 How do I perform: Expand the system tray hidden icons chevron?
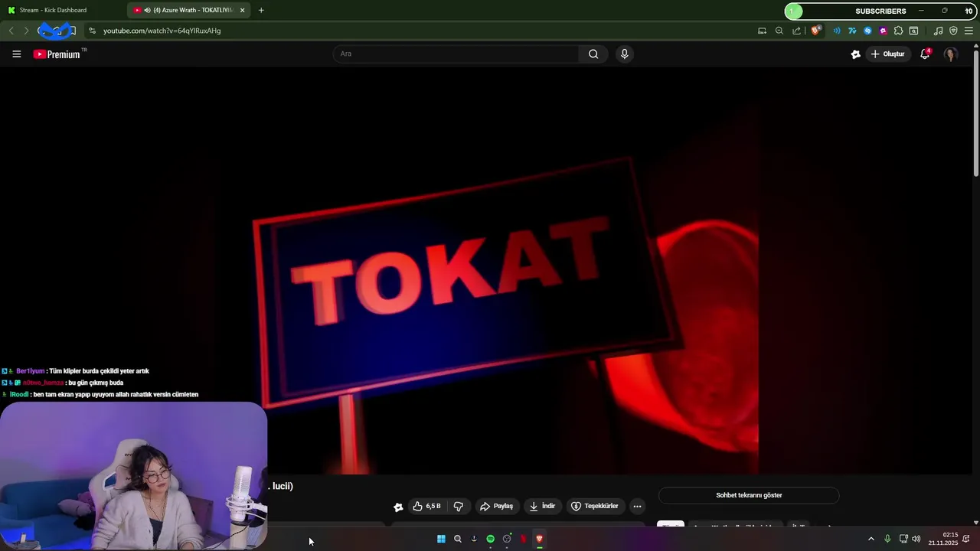[871, 539]
